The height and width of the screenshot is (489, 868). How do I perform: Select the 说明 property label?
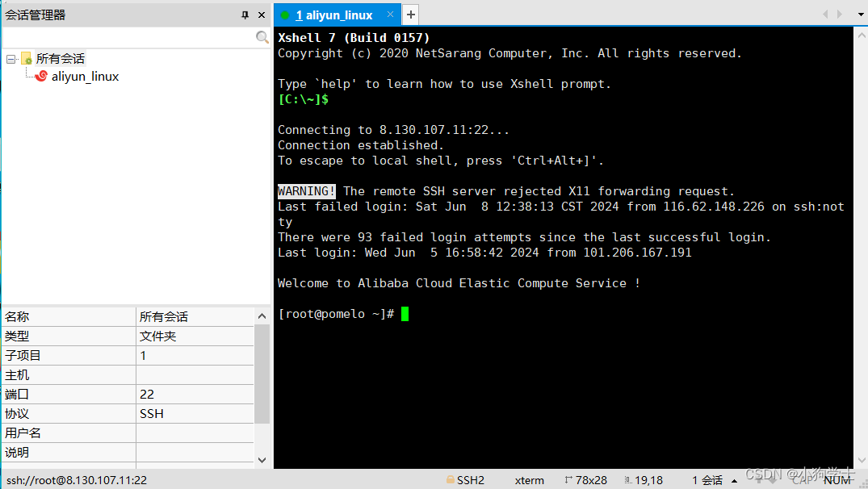(x=17, y=453)
